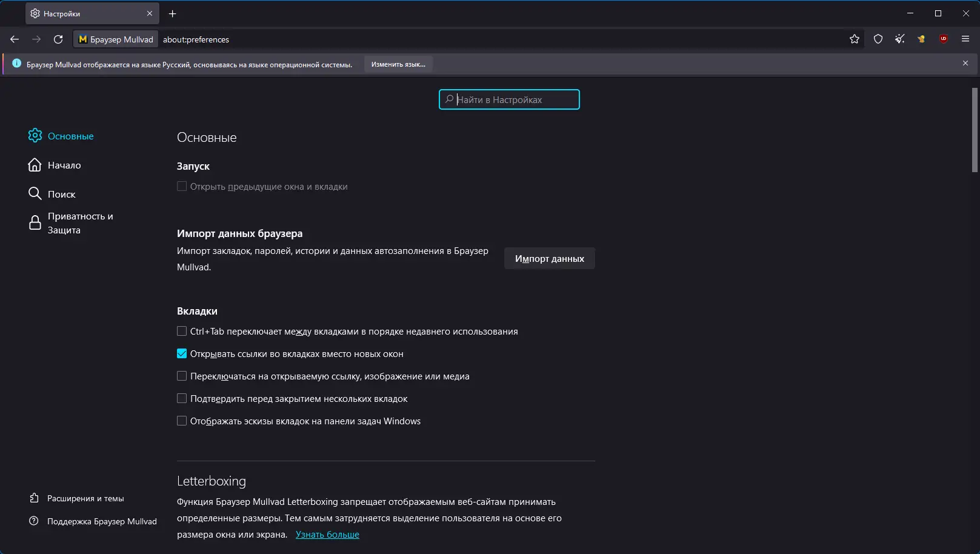Open the uBlock Origin extension icon
Viewport: 980px width, 554px height.
click(x=943, y=39)
